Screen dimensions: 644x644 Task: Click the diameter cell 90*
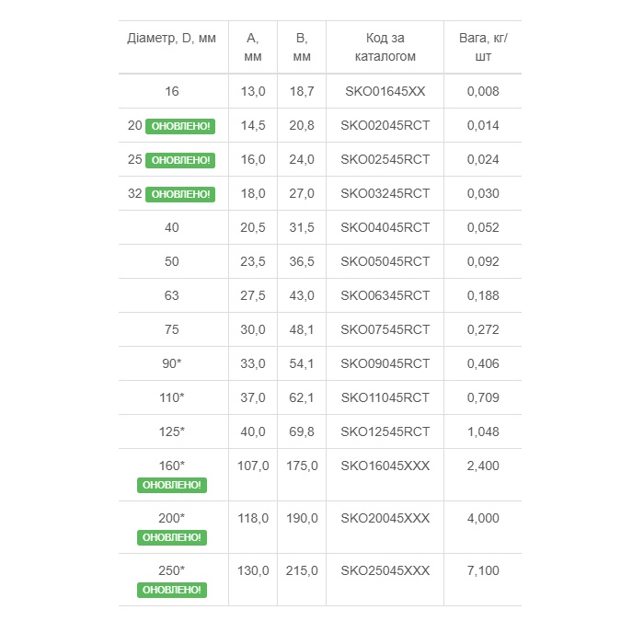(x=172, y=363)
